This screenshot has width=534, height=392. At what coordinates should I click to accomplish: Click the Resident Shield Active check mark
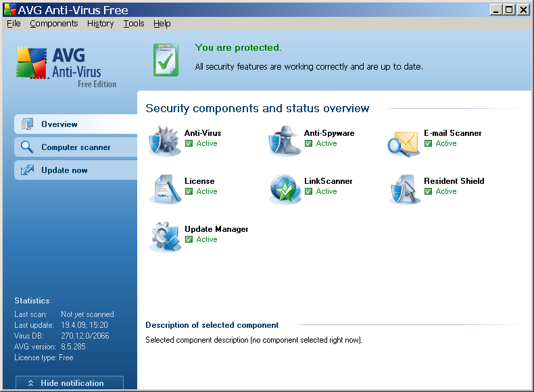click(x=428, y=191)
